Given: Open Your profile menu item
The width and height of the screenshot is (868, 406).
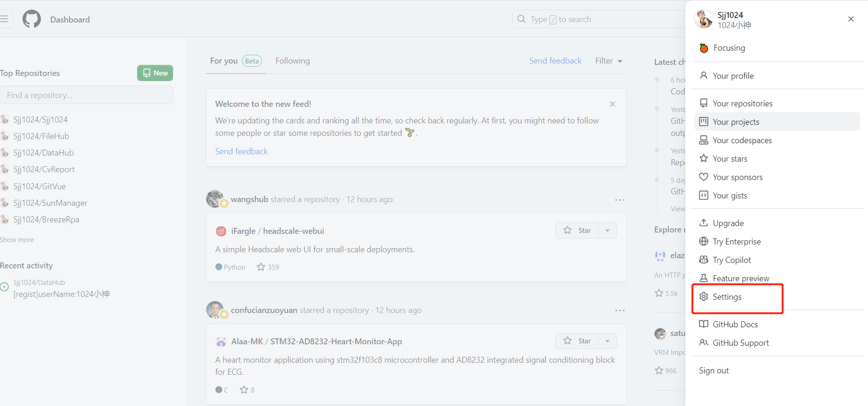Looking at the screenshot, I should pyautogui.click(x=777, y=75).
